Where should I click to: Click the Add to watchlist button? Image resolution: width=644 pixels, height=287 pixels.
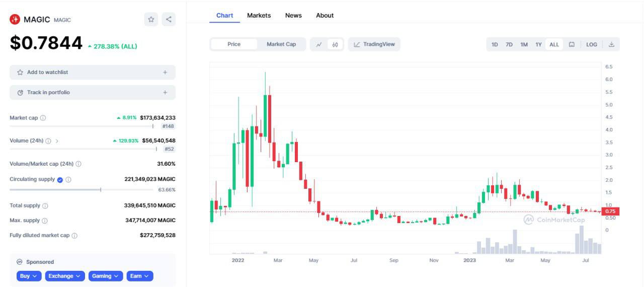click(93, 73)
